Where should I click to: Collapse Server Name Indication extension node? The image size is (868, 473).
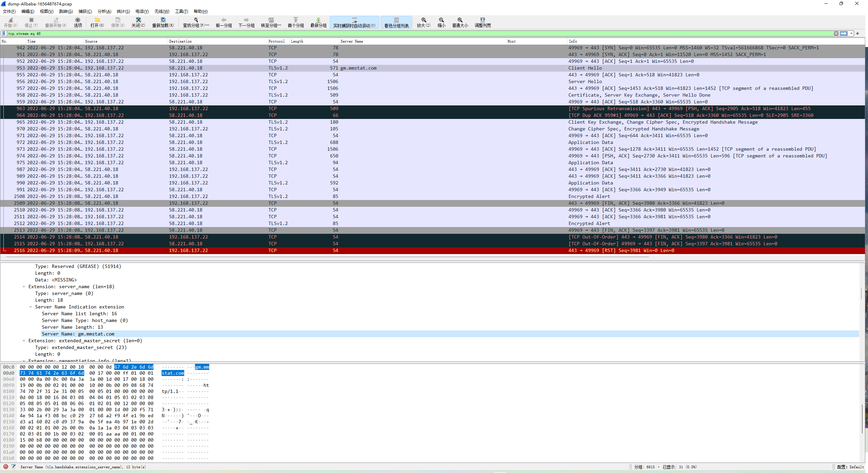tap(31, 307)
